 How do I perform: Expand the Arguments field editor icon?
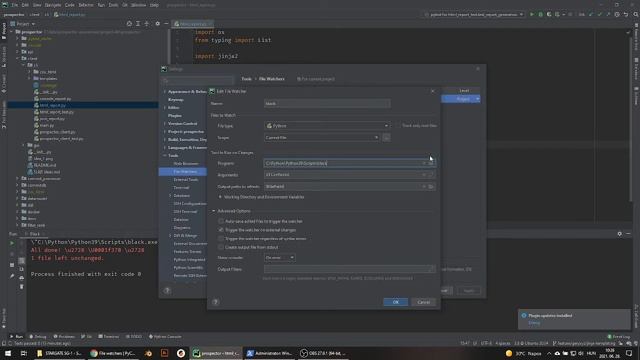[431, 175]
